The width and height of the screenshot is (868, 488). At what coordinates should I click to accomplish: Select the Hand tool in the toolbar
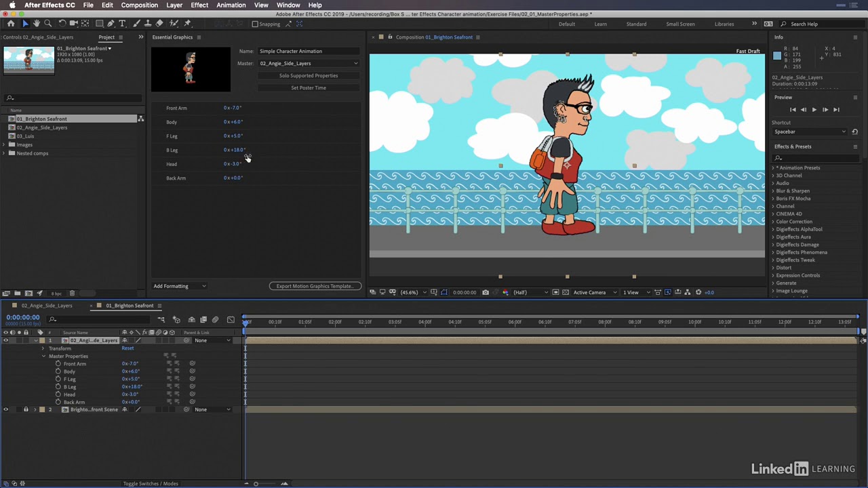coord(36,24)
